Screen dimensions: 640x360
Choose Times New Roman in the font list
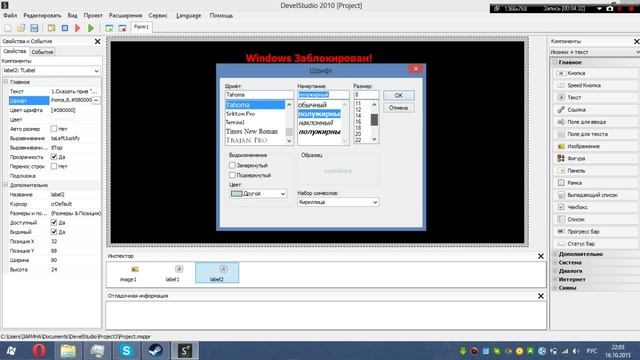coord(252,131)
